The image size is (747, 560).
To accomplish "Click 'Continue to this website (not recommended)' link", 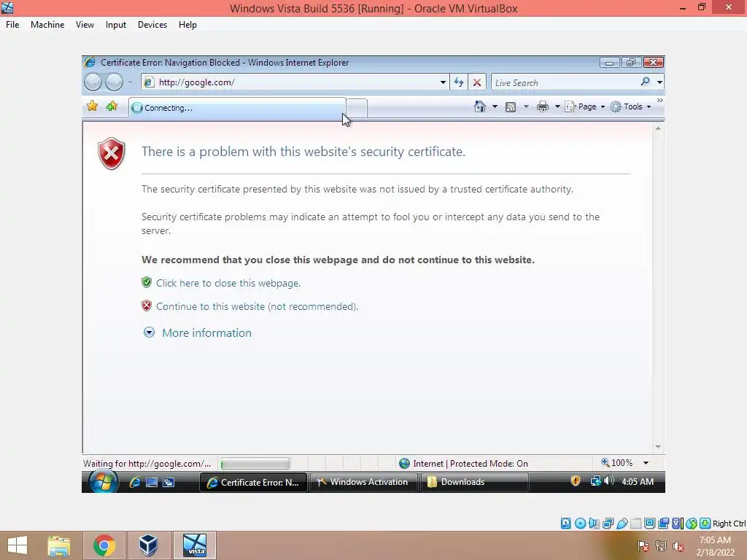I will [x=258, y=306].
